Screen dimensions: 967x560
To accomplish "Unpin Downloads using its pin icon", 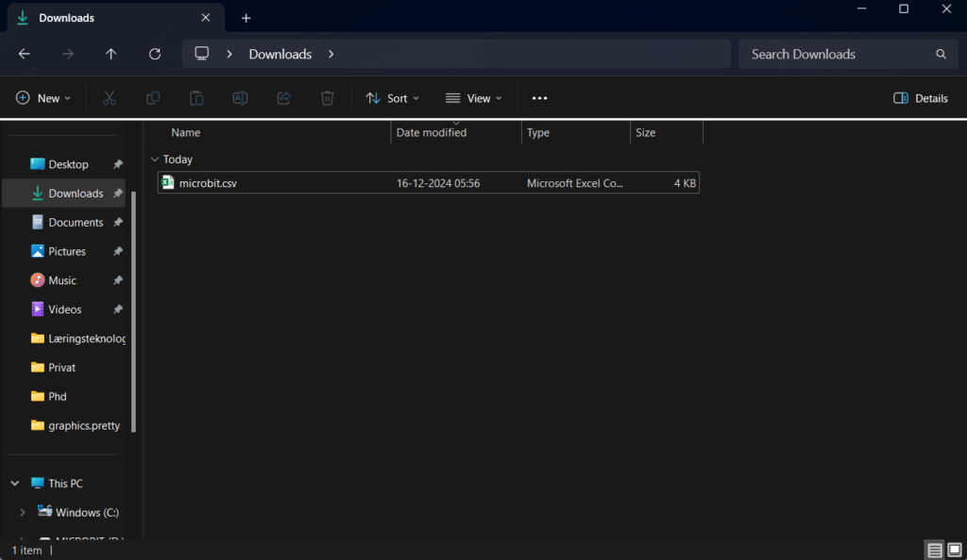I will coord(118,194).
